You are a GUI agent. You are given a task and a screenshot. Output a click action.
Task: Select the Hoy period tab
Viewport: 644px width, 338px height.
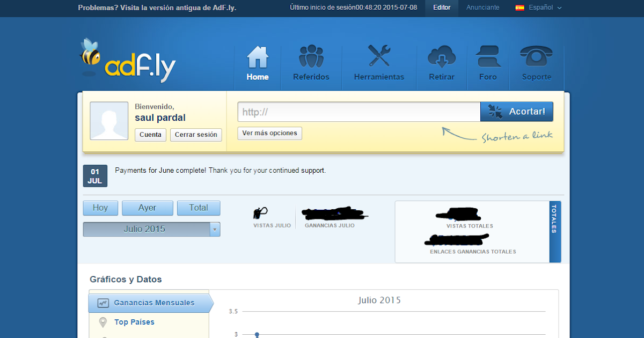click(x=100, y=208)
